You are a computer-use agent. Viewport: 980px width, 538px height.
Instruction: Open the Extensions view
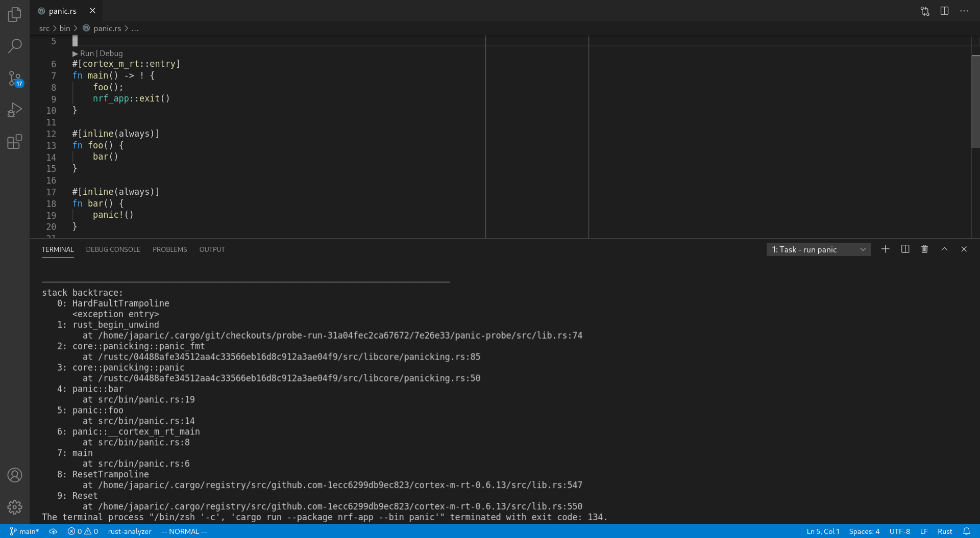[14, 142]
